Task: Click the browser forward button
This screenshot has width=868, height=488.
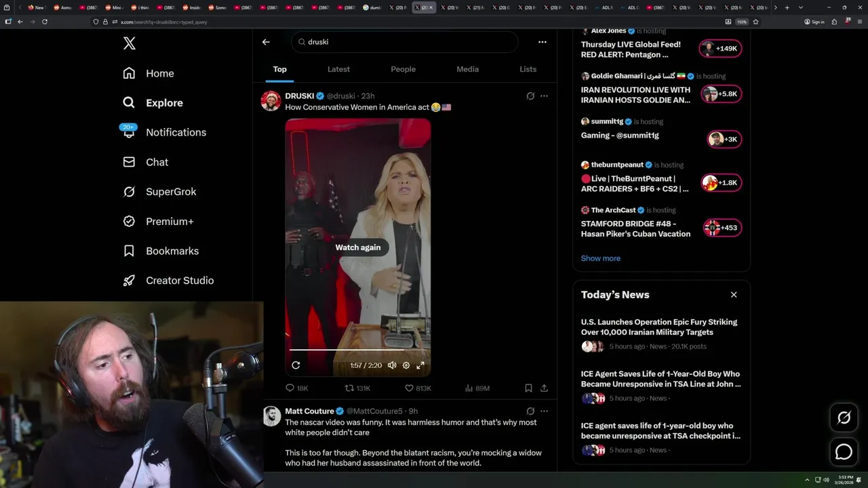Action: pyautogui.click(x=32, y=22)
